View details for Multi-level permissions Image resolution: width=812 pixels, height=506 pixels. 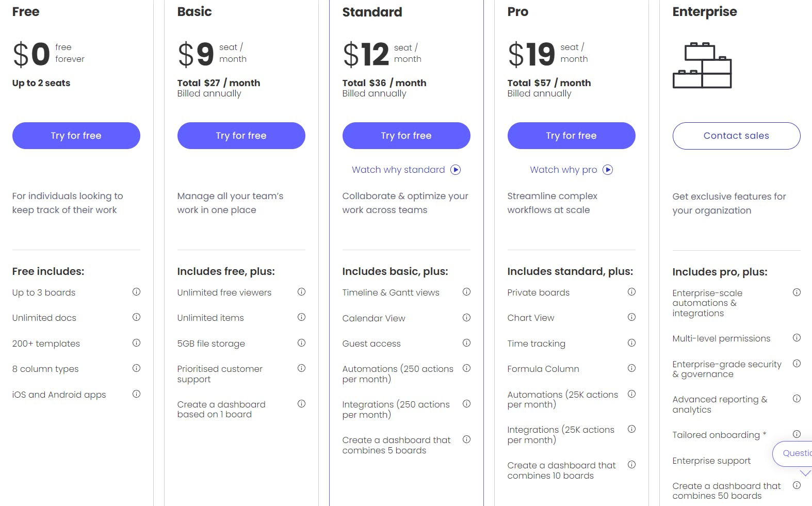[x=797, y=337]
